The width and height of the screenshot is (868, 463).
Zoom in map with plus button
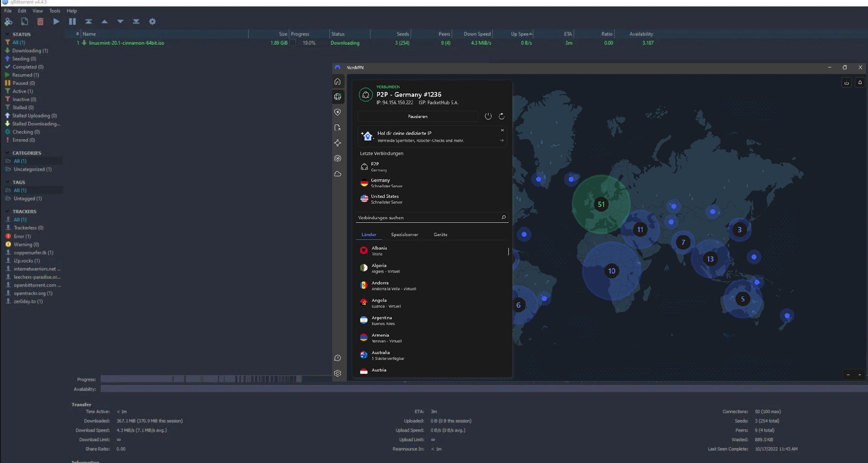pyautogui.click(x=860, y=375)
